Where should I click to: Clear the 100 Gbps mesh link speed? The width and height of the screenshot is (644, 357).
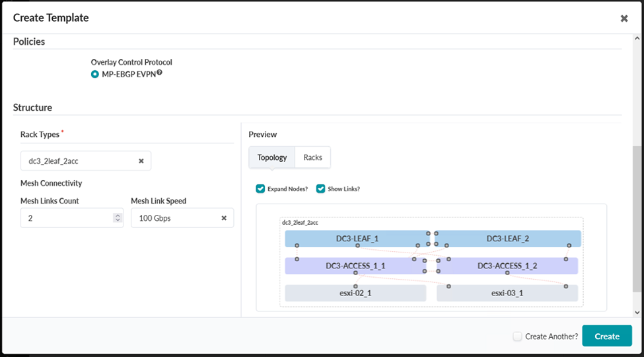pos(224,218)
